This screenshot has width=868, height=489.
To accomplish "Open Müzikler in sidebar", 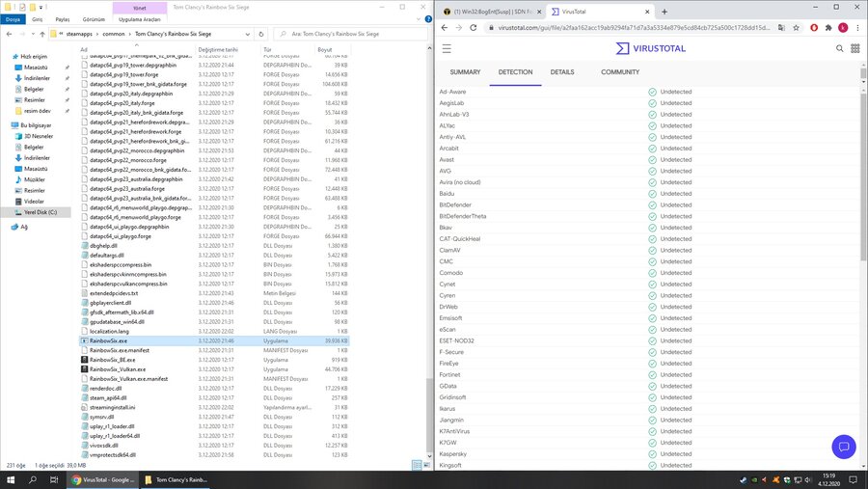I will (35, 180).
